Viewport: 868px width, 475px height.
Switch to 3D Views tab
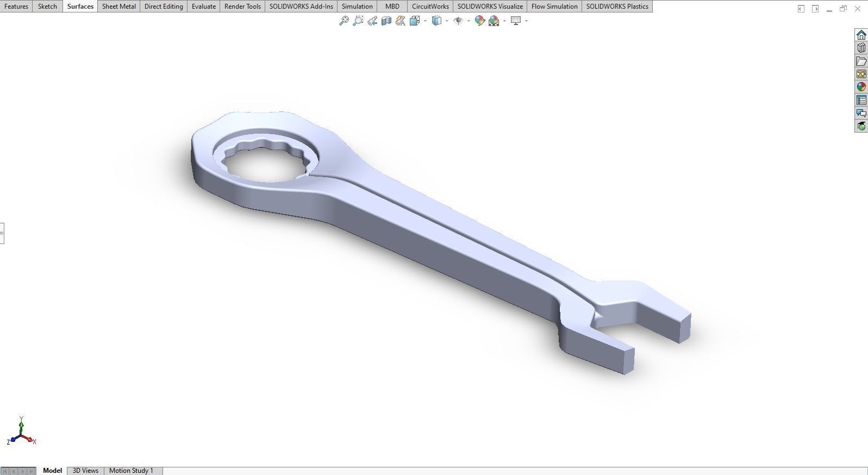[x=85, y=471]
